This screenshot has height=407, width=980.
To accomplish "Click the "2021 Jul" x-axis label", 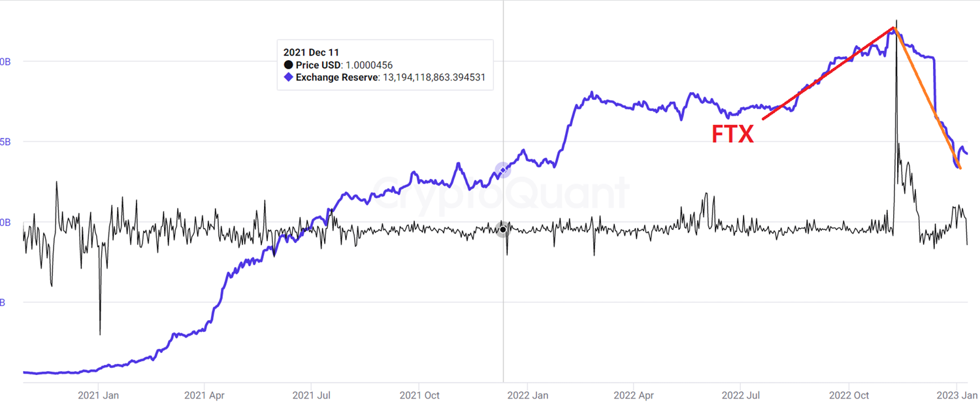I will (x=311, y=395).
